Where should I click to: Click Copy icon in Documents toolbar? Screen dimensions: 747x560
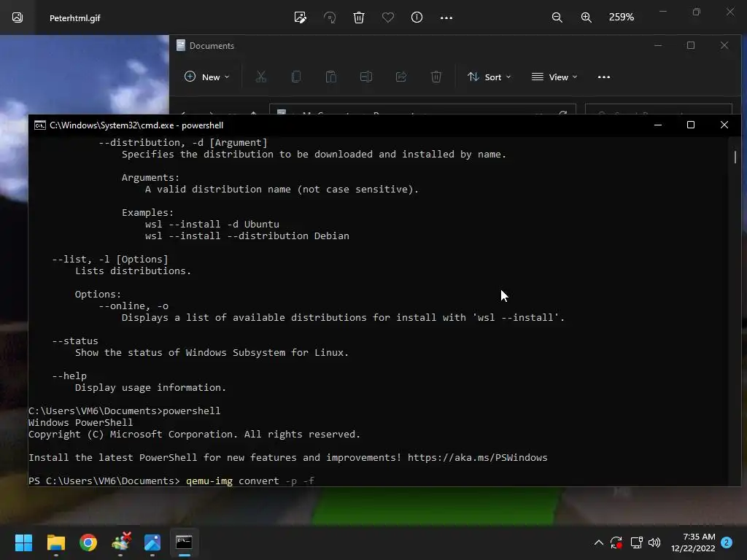296,77
